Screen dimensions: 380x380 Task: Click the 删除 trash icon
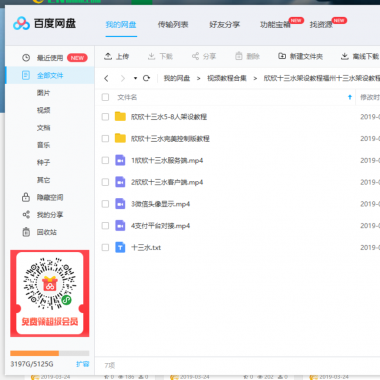[x=239, y=56]
